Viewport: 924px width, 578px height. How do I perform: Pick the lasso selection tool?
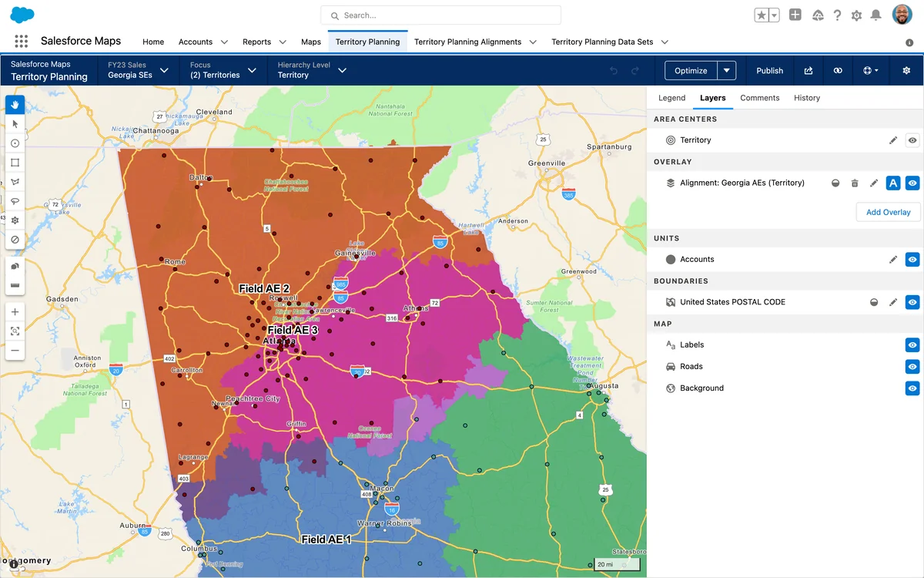coord(15,201)
